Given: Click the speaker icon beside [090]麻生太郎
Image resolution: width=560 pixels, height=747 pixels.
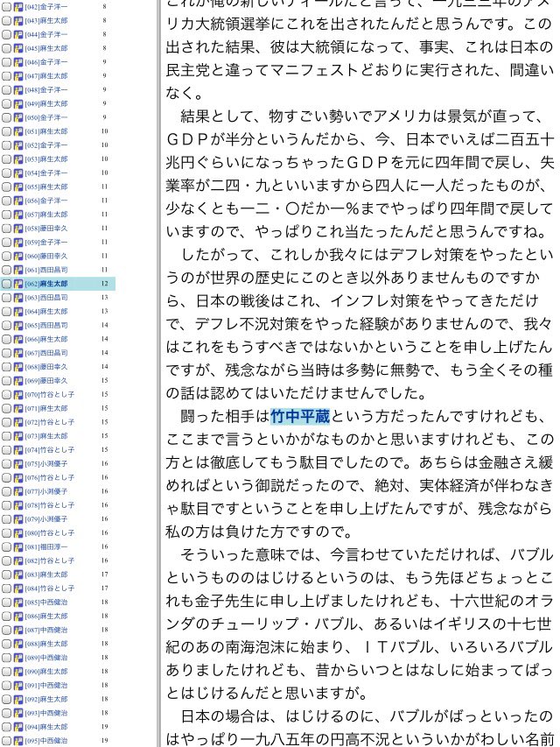Looking at the screenshot, I should click(x=18, y=672).
